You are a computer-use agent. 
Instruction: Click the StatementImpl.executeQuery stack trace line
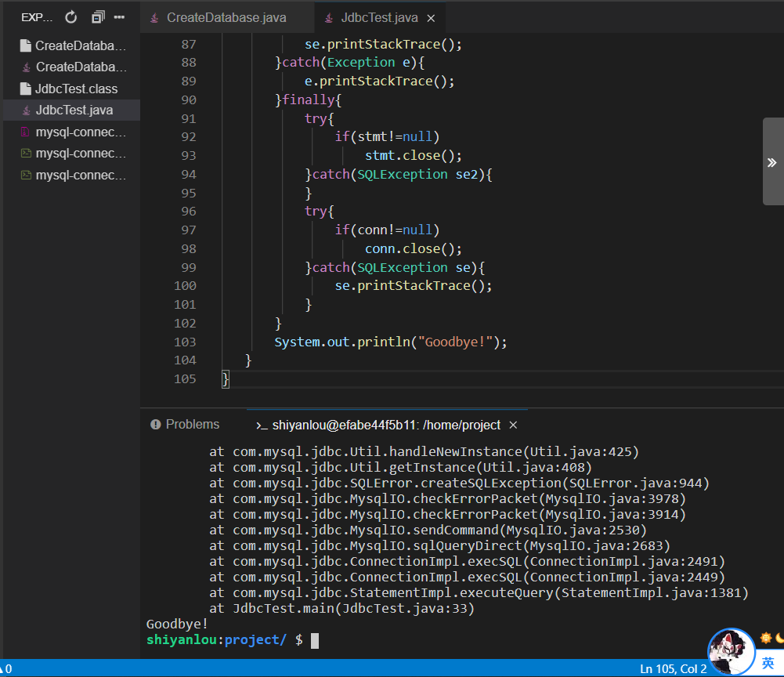click(479, 592)
